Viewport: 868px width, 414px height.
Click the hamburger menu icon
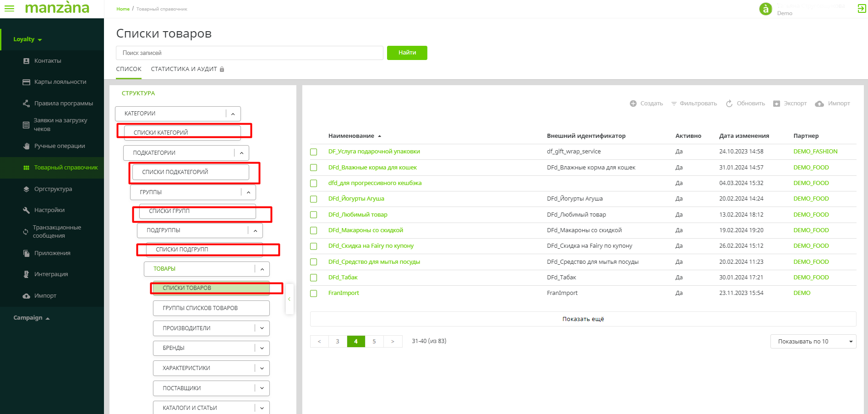pyautogui.click(x=9, y=8)
